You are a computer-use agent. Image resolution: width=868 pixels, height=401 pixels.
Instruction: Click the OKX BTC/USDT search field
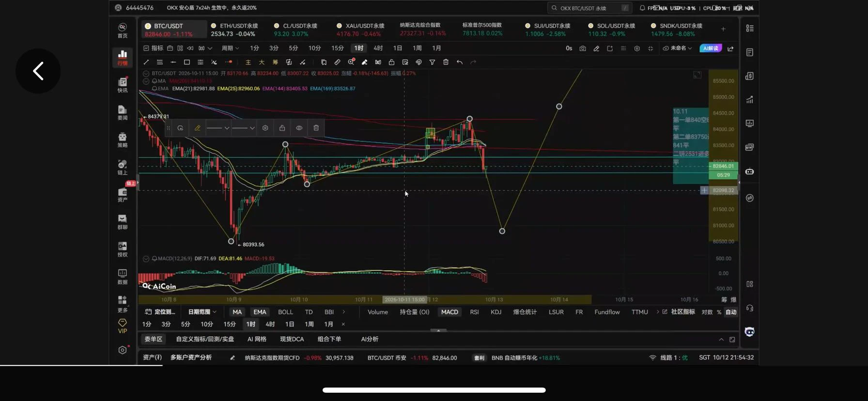tap(589, 8)
